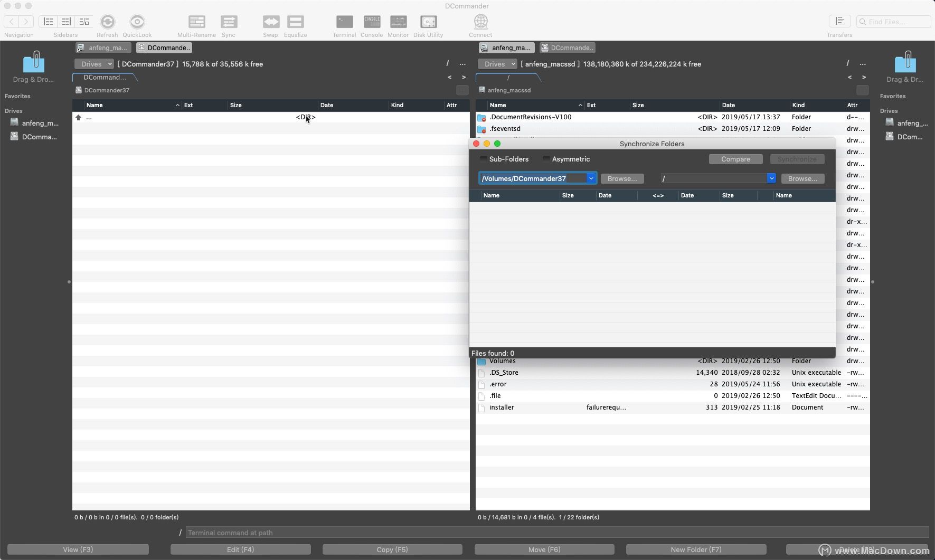The width and height of the screenshot is (935, 560).
Task: Click the Refresh toolbar icon
Action: [107, 22]
